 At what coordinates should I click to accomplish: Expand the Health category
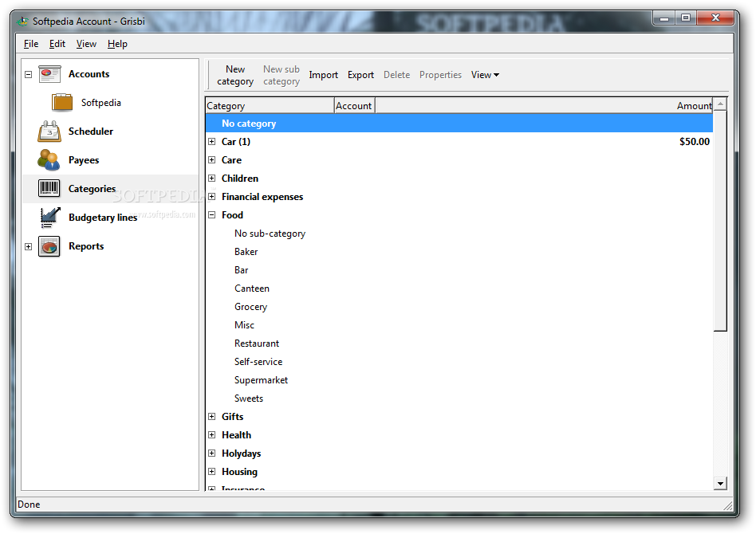pyautogui.click(x=211, y=434)
